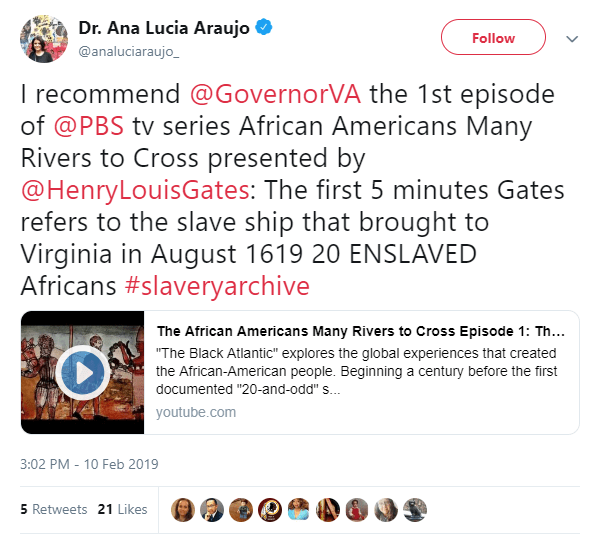View the 21 Likes list

coord(122,509)
